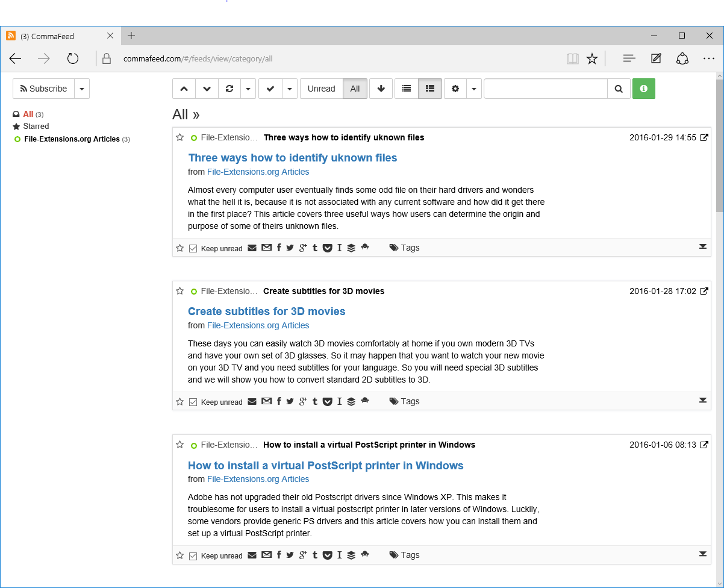Send 'PostScript printer' article to Readability couch icon
The image size is (724, 588).
(x=365, y=555)
